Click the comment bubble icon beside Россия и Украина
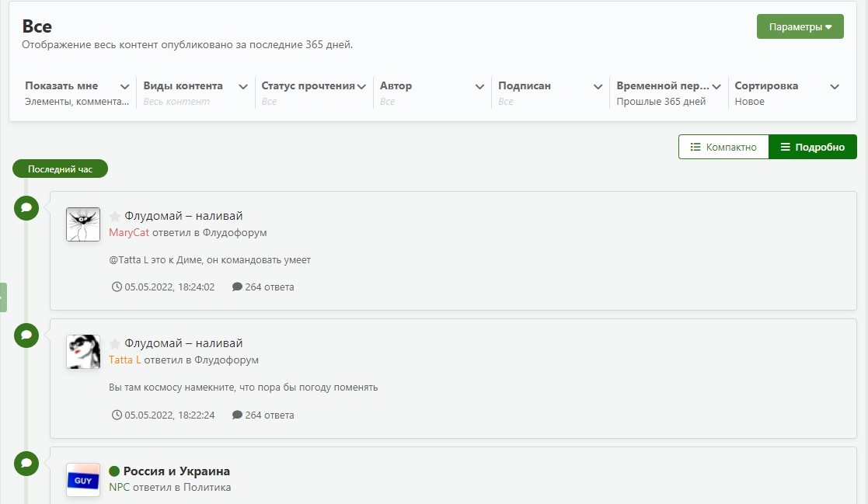This screenshot has width=868, height=504. pyautogui.click(x=26, y=464)
